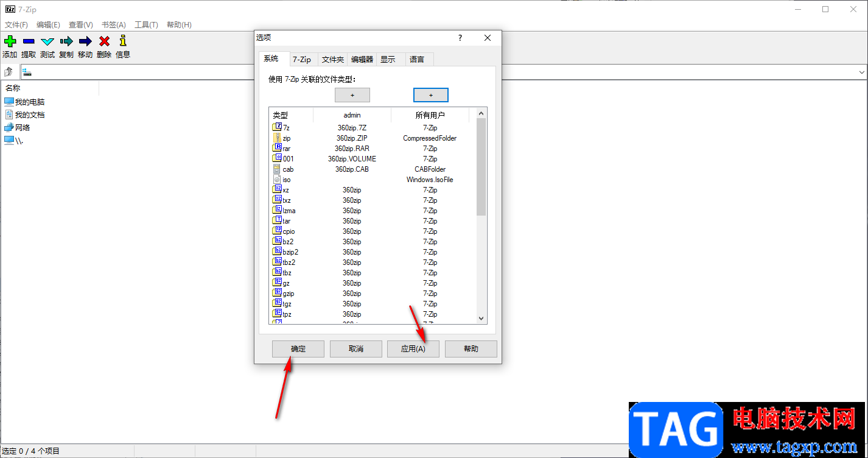
Task: Click the tgz file type icon
Action: [277, 303]
